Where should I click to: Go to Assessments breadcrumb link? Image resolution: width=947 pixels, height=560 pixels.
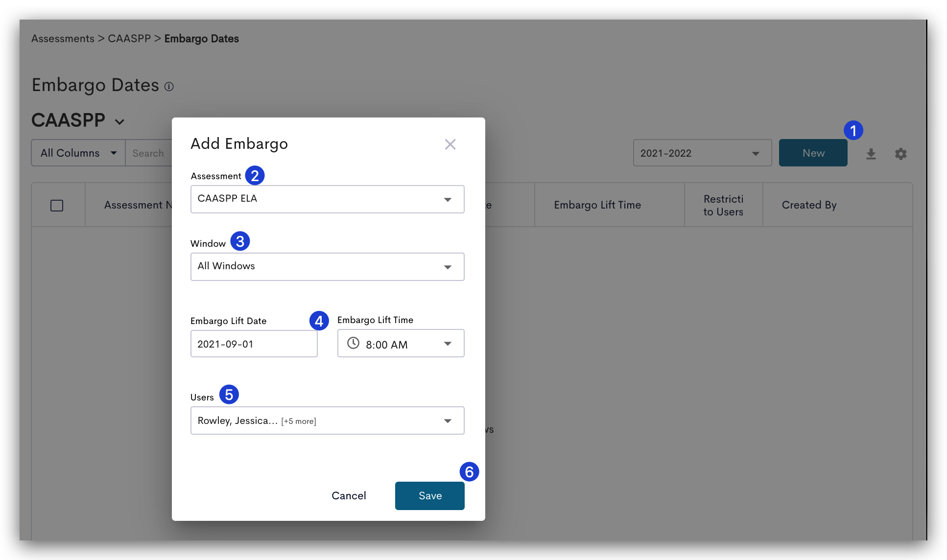point(63,39)
